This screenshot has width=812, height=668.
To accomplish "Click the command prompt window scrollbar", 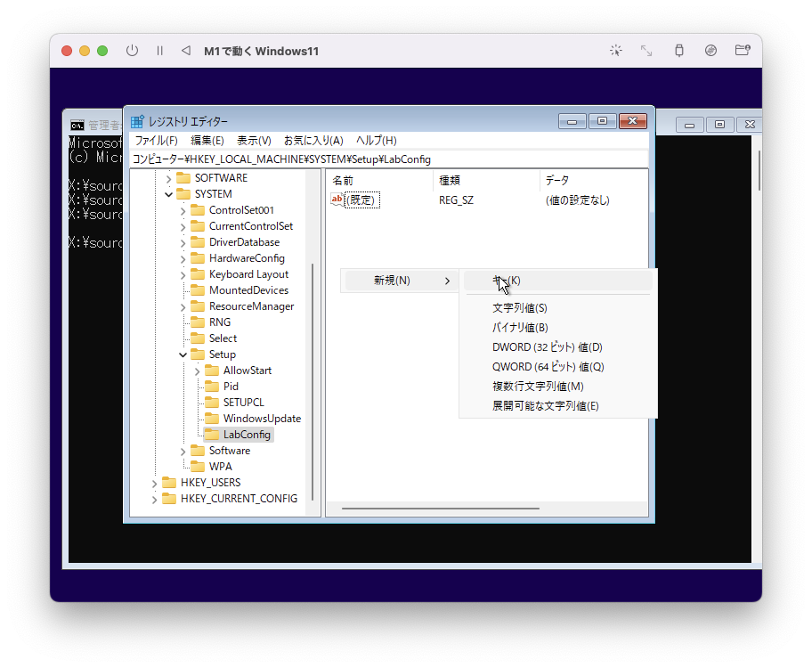I will click(759, 171).
